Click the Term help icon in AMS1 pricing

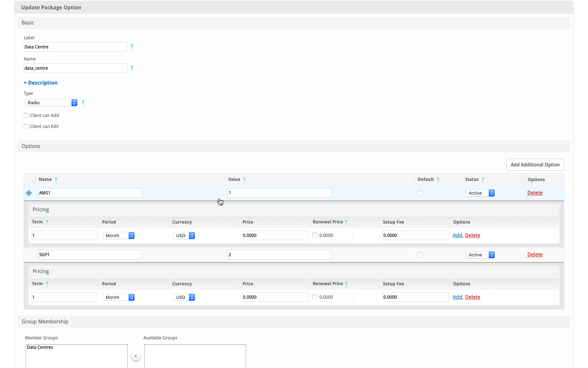click(x=47, y=222)
